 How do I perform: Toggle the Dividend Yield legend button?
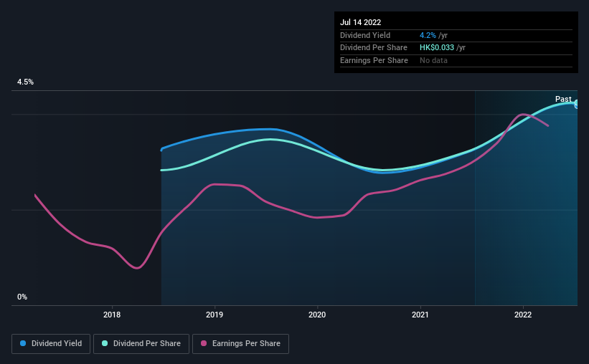[x=51, y=344]
